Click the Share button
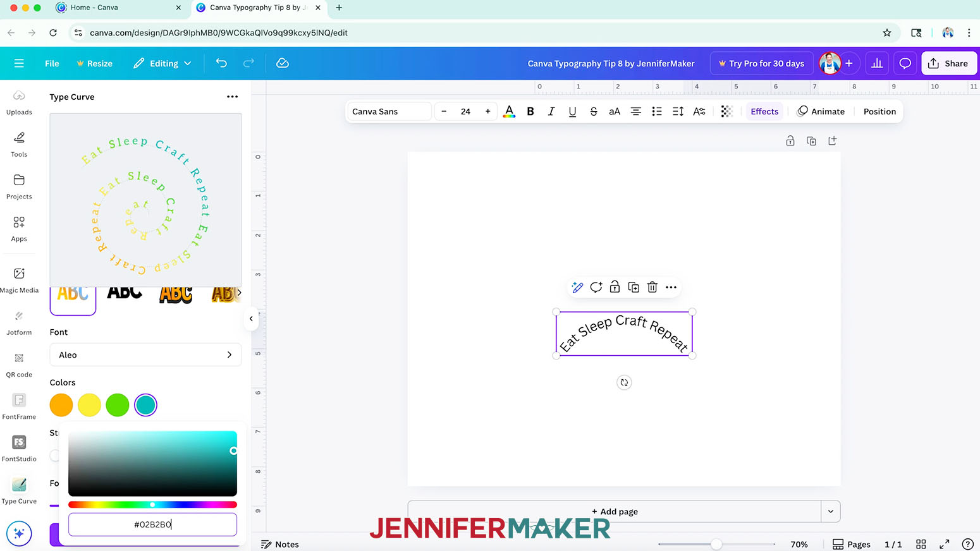Viewport: 980px width, 551px height. (949, 63)
